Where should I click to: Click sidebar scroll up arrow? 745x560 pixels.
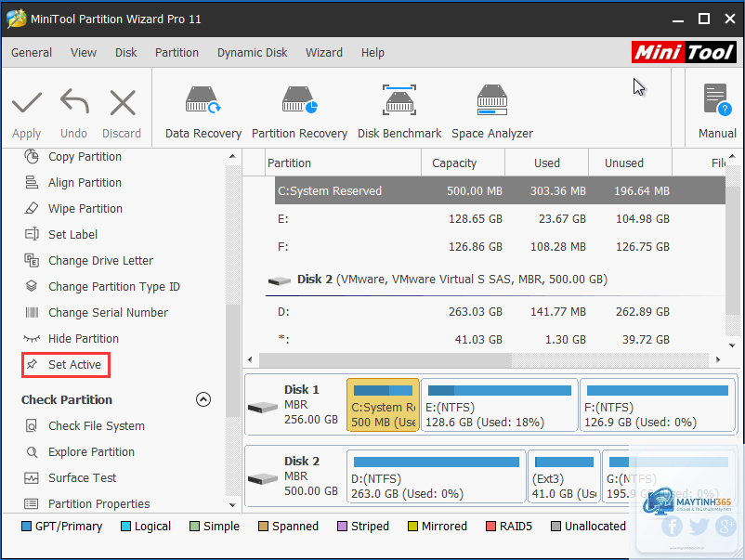[x=232, y=156]
